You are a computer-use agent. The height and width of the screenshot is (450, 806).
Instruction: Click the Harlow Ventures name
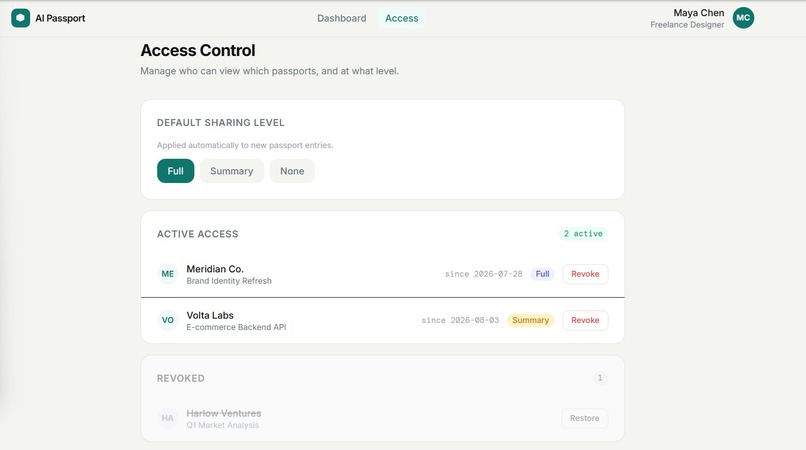coord(224,413)
